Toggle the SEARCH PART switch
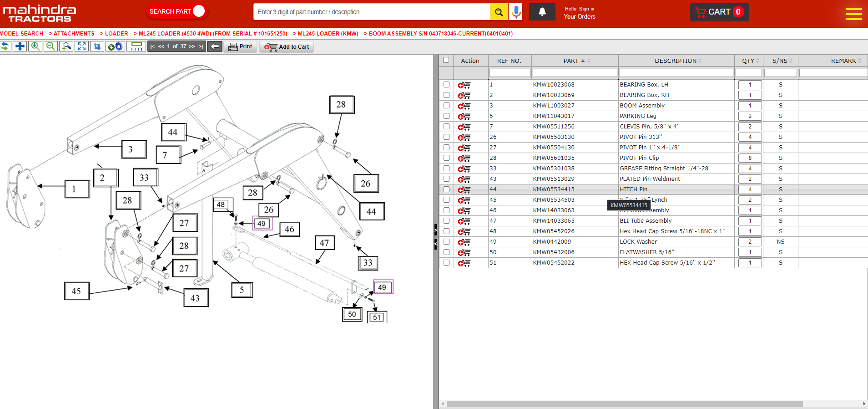 [177, 11]
